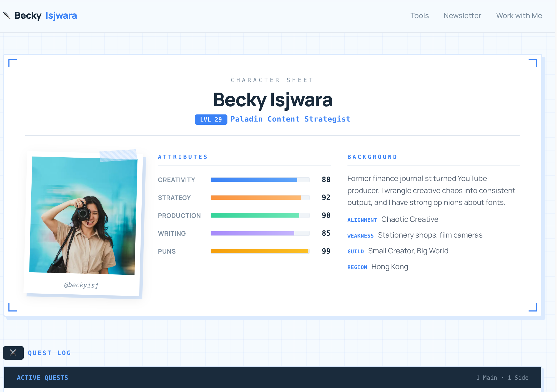Image resolution: width=557 pixels, height=392 pixels.
Task: Click the polaroid photo of Becky
Action: pos(83,216)
